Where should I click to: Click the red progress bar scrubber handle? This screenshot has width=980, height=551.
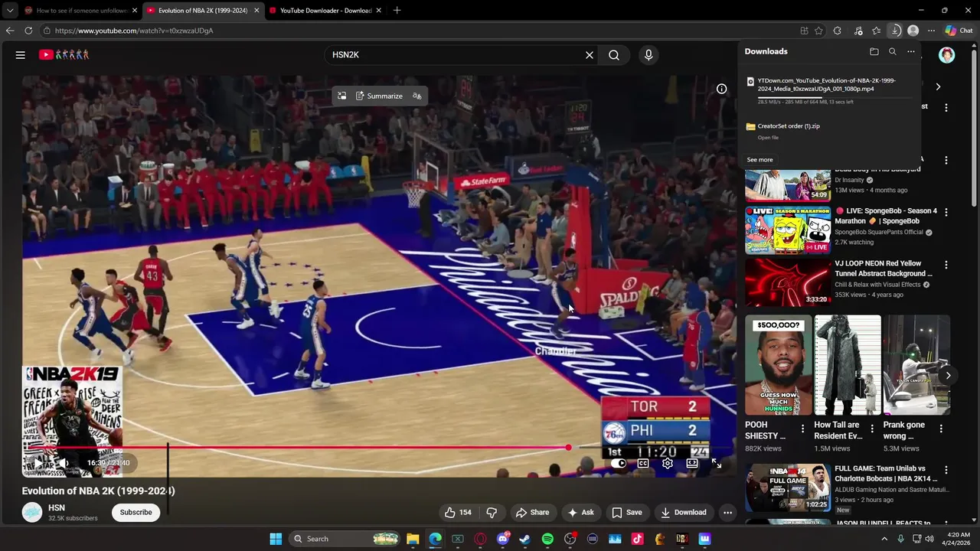coord(568,448)
